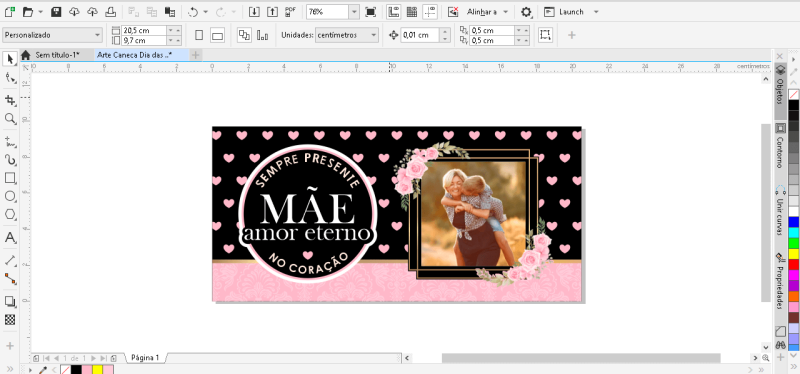The width and height of the screenshot is (800, 374).
Task: Undo the last action
Action: pos(193,11)
